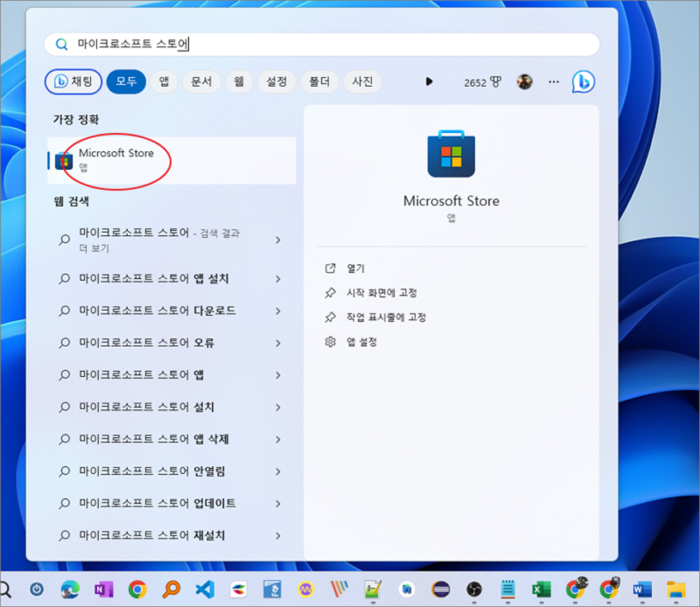Open File Explorer from the taskbar
The image size is (700, 607).
tap(676, 589)
